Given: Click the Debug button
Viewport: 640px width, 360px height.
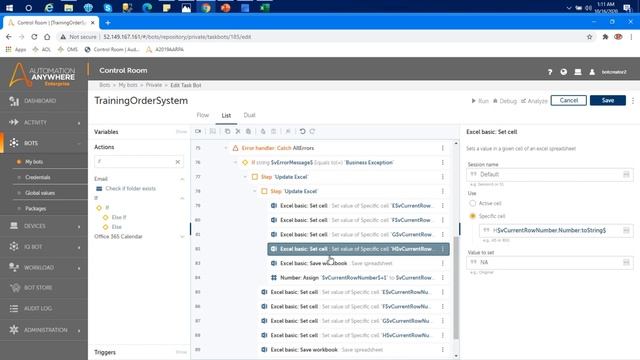Looking at the screenshot, I should [x=505, y=101].
